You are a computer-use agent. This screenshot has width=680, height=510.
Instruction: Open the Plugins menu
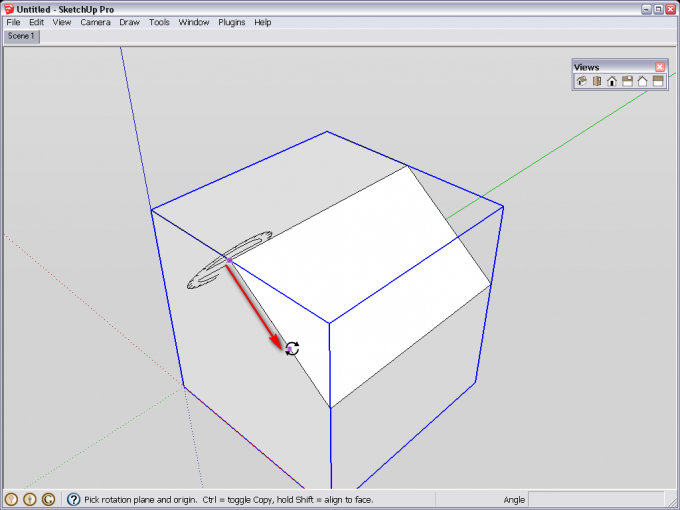click(231, 22)
